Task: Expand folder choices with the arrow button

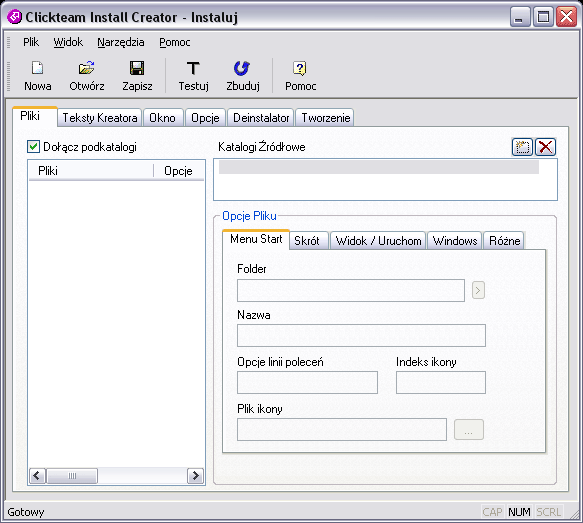Action: [x=478, y=290]
